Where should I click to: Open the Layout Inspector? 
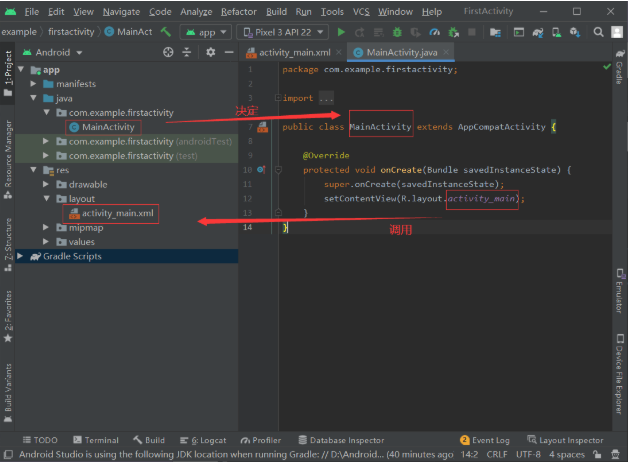pyautogui.click(x=565, y=440)
